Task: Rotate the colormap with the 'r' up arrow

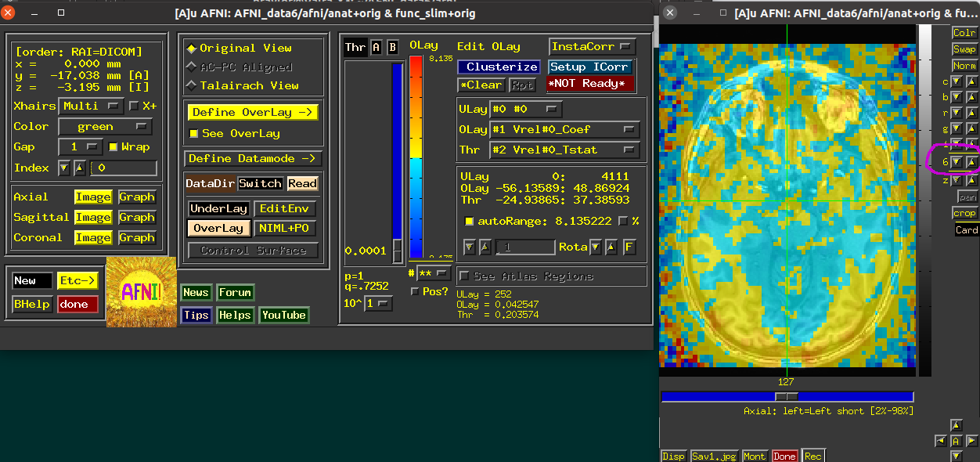Action: [x=971, y=114]
